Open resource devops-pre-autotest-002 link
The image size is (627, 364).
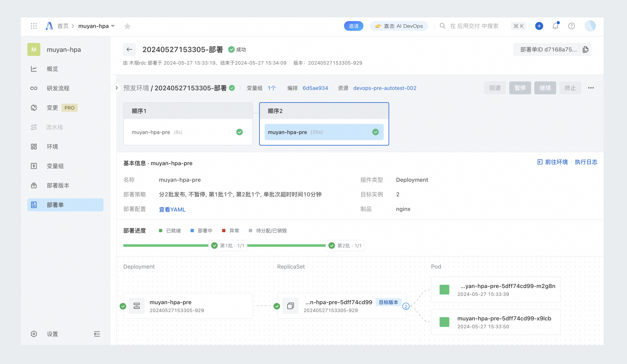pos(385,88)
